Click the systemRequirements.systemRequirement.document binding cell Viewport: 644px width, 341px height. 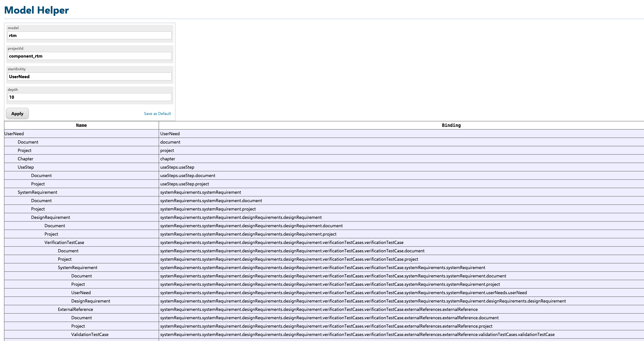click(x=211, y=200)
